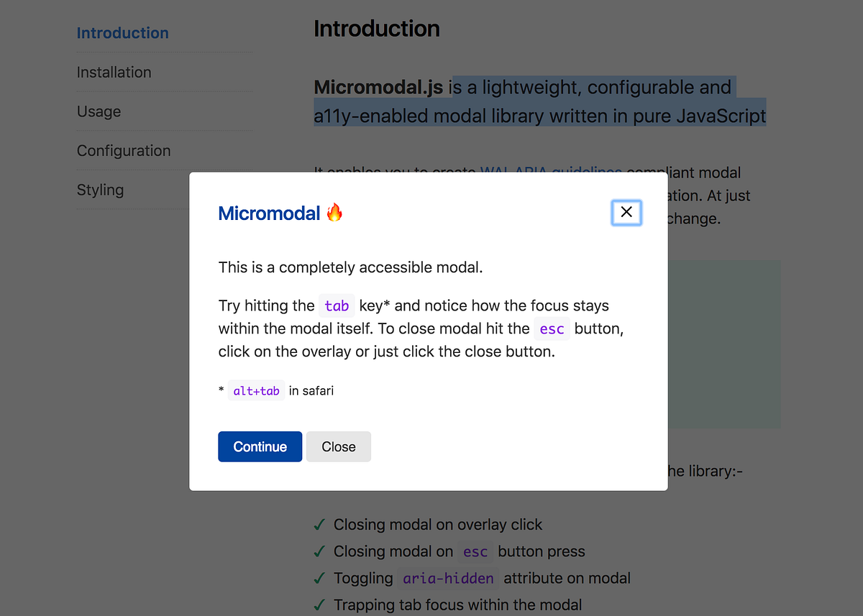Click the 'esc' key badge in the modal text
The image size is (863, 616).
[x=551, y=328]
